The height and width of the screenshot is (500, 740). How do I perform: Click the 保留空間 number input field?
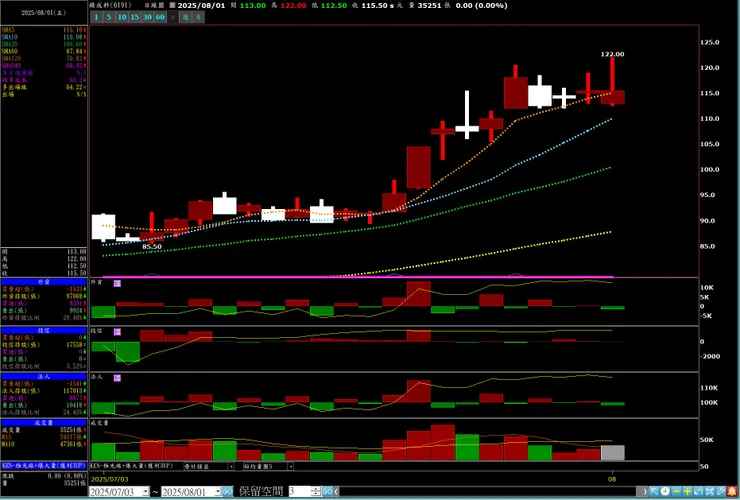click(300, 492)
